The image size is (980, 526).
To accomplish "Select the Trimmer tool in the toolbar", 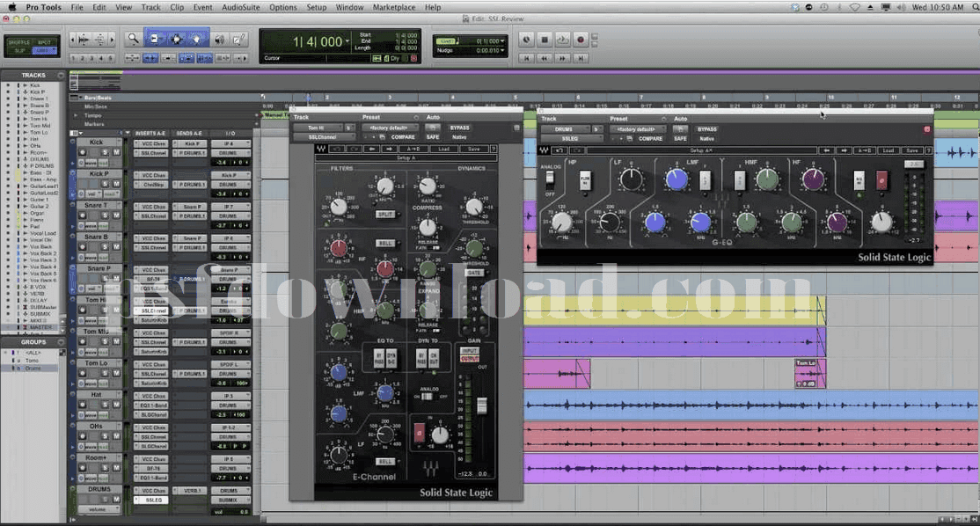I will click(154, 40).
